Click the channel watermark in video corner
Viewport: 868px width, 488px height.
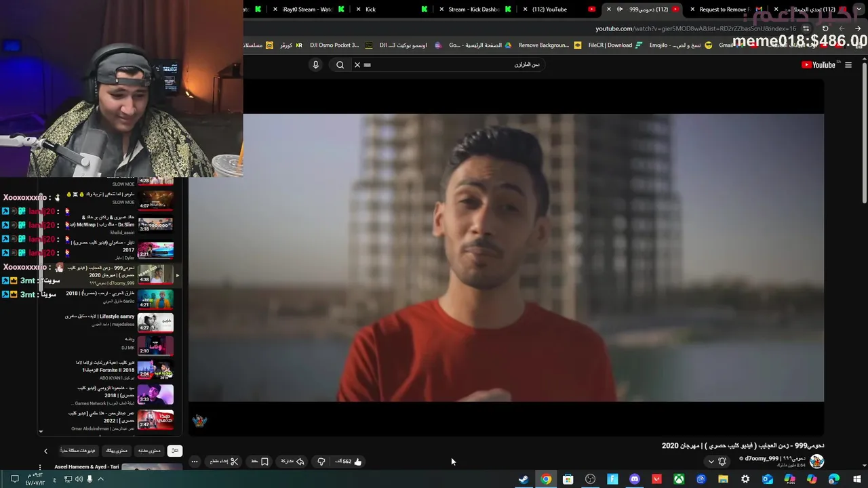199,421
